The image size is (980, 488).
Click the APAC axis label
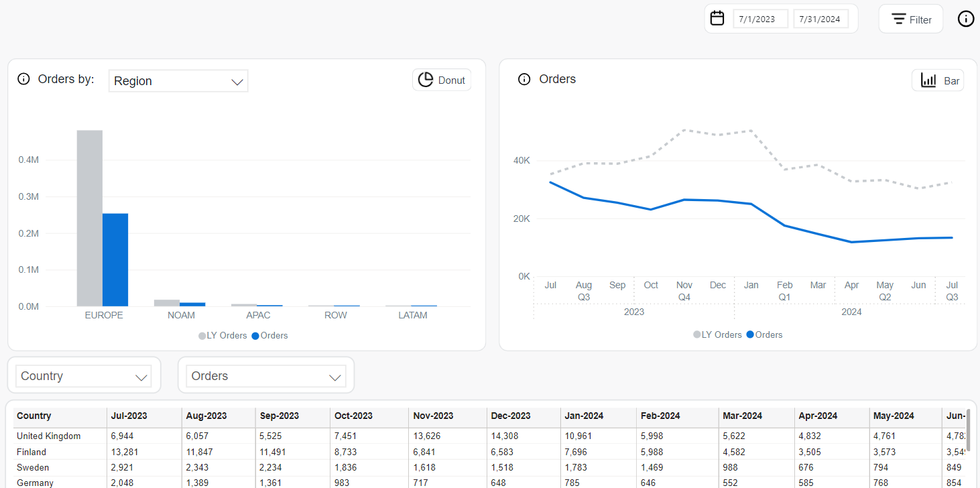(x=258, y=315)
